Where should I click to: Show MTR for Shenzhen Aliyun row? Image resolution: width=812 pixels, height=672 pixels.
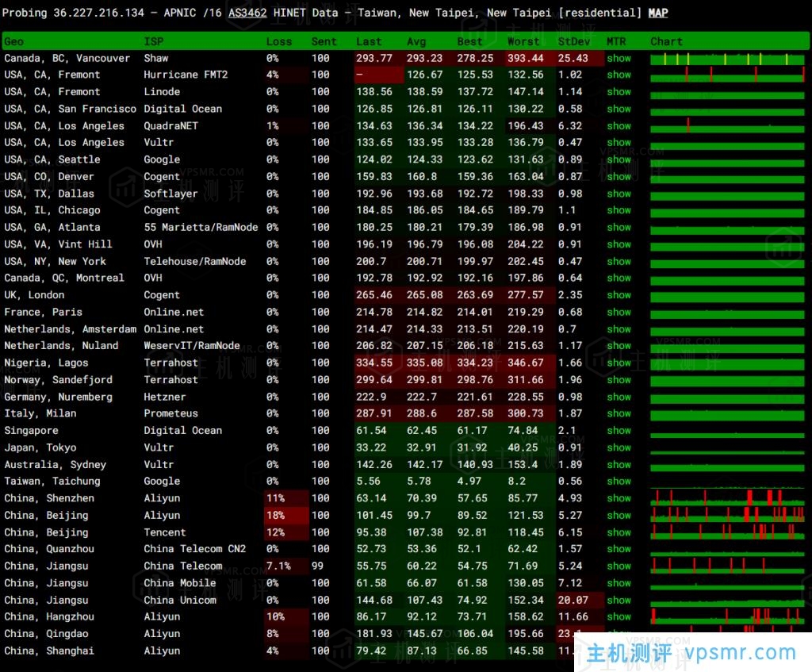(x=619, y=498)
